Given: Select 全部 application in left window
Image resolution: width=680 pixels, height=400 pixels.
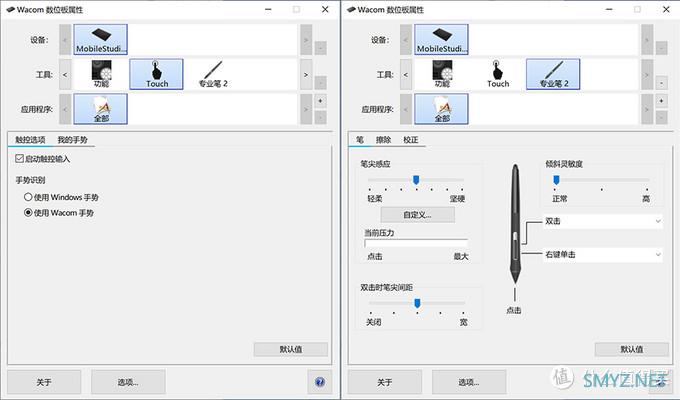Looking at the screenshot, I should pyautogui.click(x=101, y=109).
